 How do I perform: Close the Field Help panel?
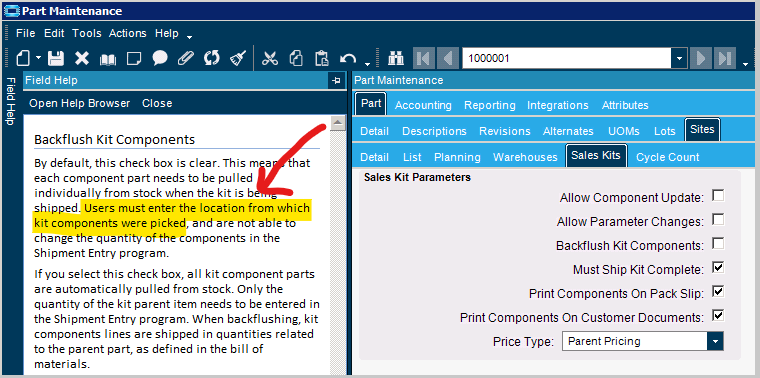(x=157, y=103)
